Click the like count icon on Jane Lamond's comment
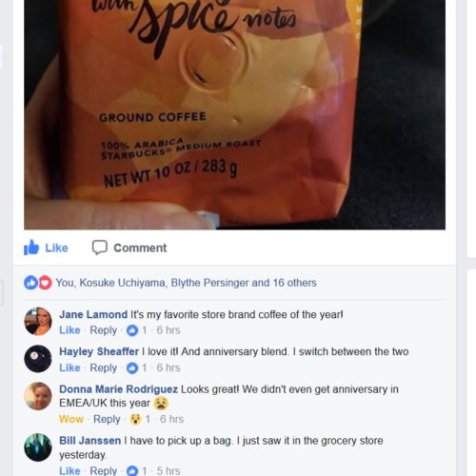The width and height of the screenshot is (476, 476). [x=132, y=330]
